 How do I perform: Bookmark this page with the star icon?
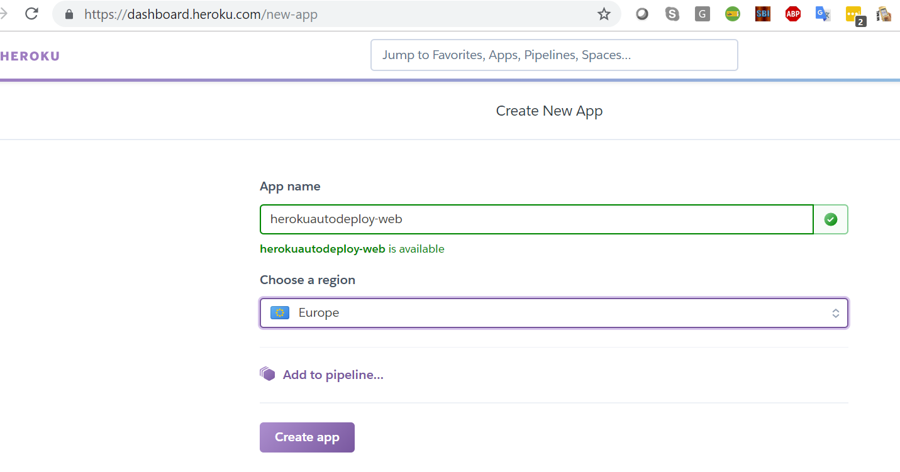click(604, 14)
